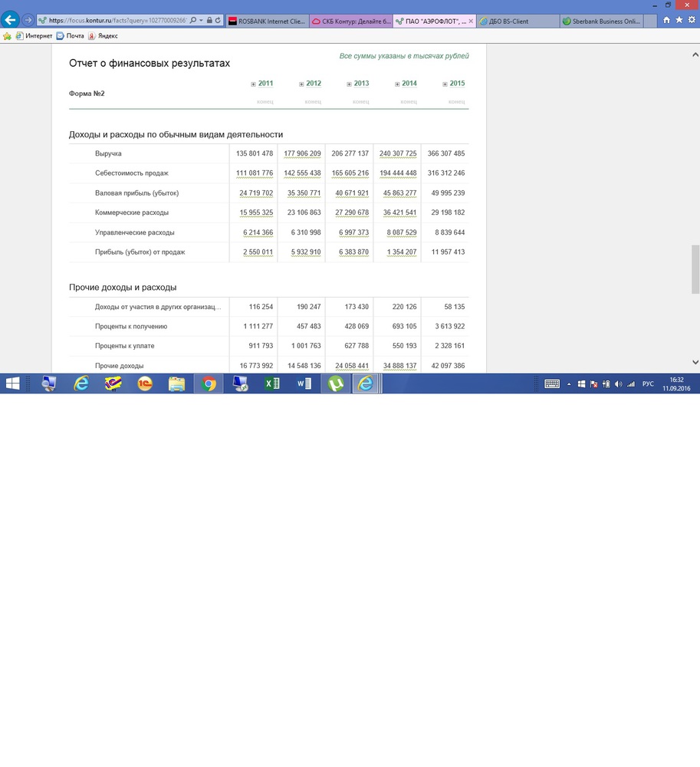Refresh the page in address bar
700x767 pixels.
(218, 21)
